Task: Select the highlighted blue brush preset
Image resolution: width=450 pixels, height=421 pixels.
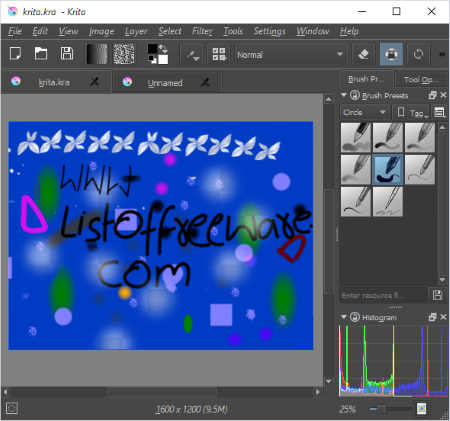Action: [x=388, y=169]
